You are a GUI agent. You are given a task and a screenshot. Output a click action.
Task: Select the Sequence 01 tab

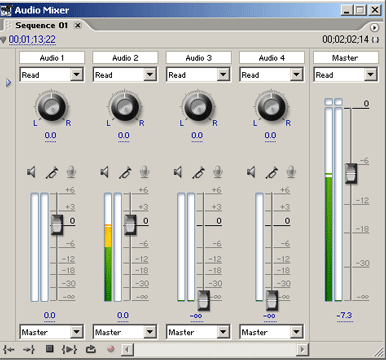41,25
